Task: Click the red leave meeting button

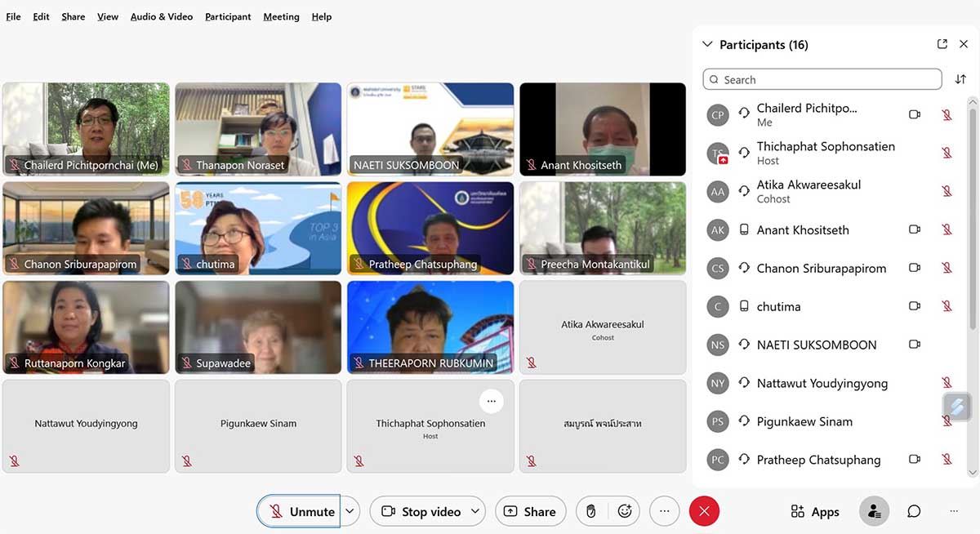Action: click(x=704, y=511)
